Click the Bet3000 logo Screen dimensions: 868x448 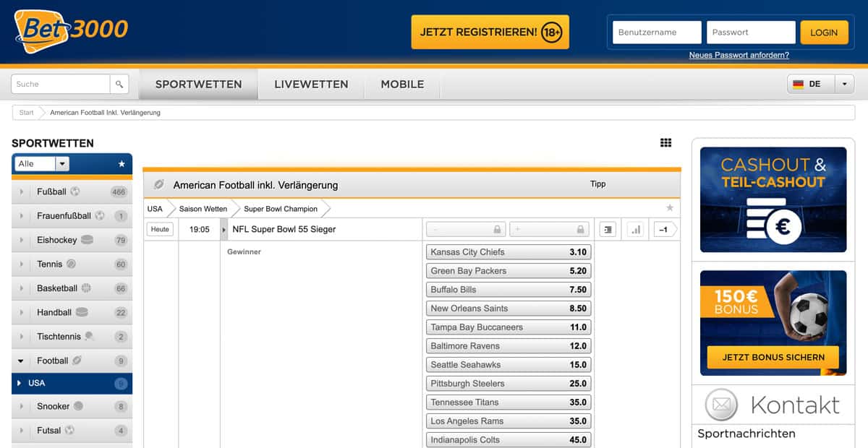[71, 30]
